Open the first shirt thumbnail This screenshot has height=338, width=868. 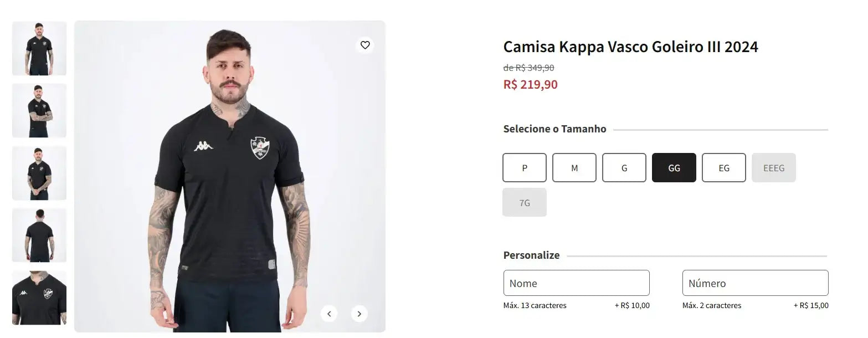click(39, 48)
